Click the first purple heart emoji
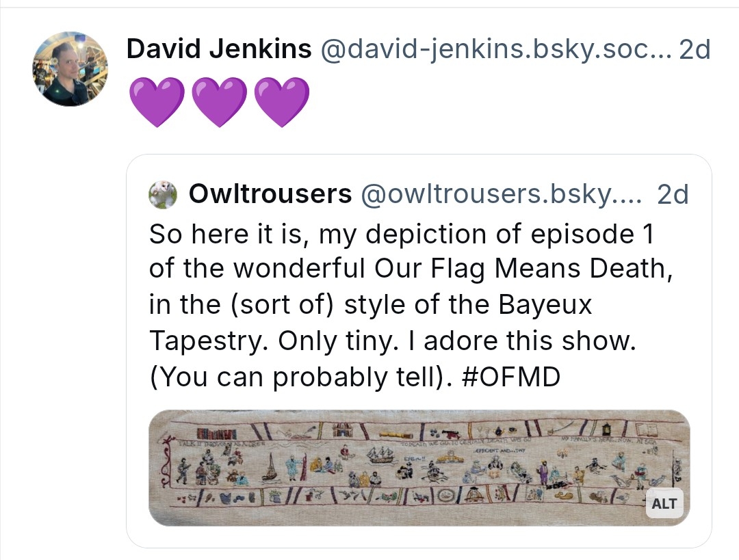This screenshot has height=560, width=739. 157,101
